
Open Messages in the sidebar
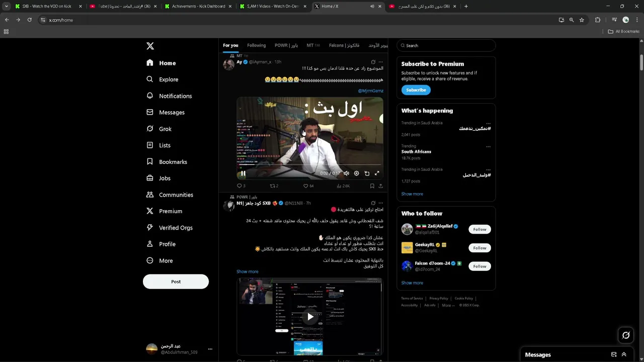(166, 113)
